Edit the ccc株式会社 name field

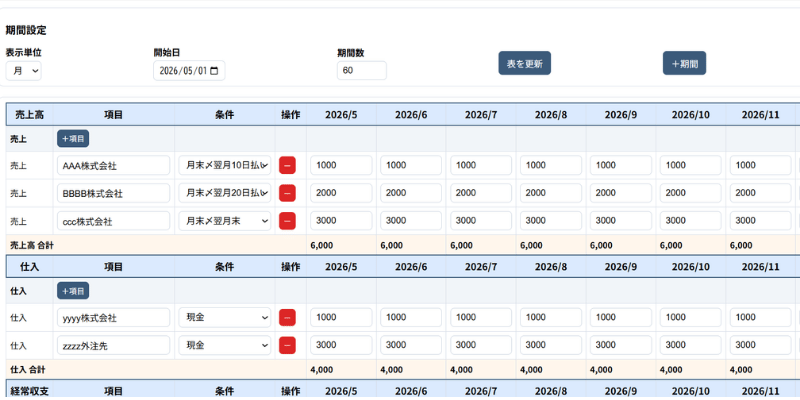click(x=113, y=221)
